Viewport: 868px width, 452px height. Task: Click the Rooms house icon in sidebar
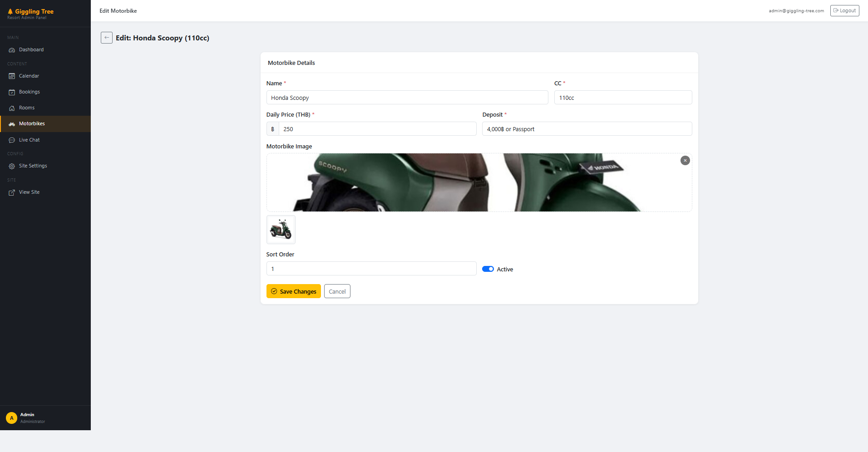[12, 108]
